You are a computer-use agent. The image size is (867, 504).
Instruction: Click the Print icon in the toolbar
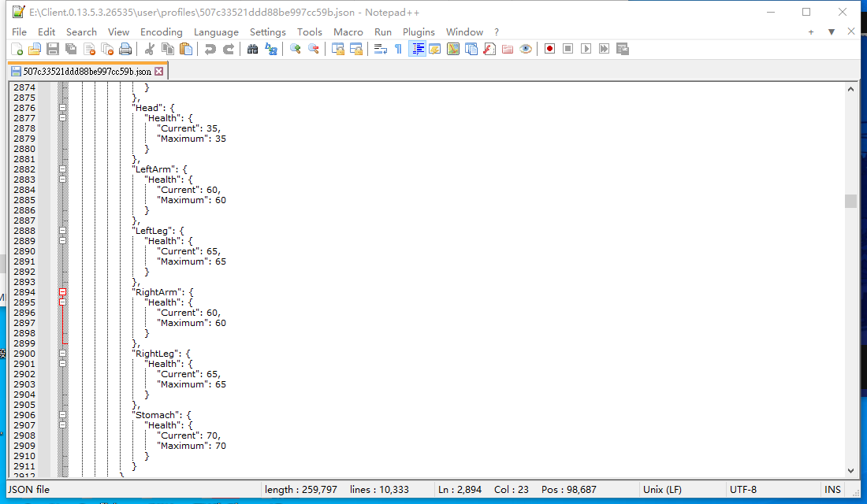[x=125, y=49]
